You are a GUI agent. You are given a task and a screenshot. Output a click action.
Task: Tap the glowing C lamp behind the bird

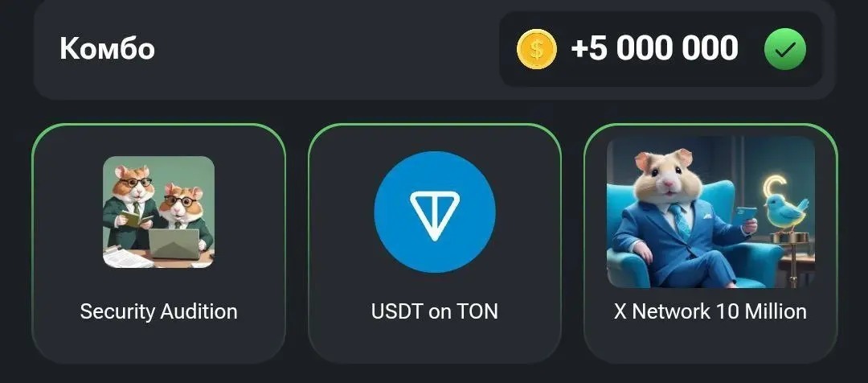point(773,188)
